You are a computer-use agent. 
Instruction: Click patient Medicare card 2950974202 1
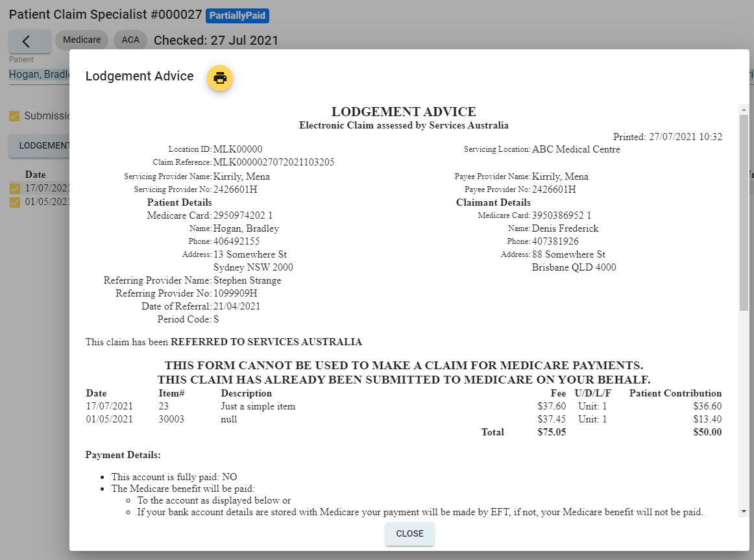pos(243,215)
